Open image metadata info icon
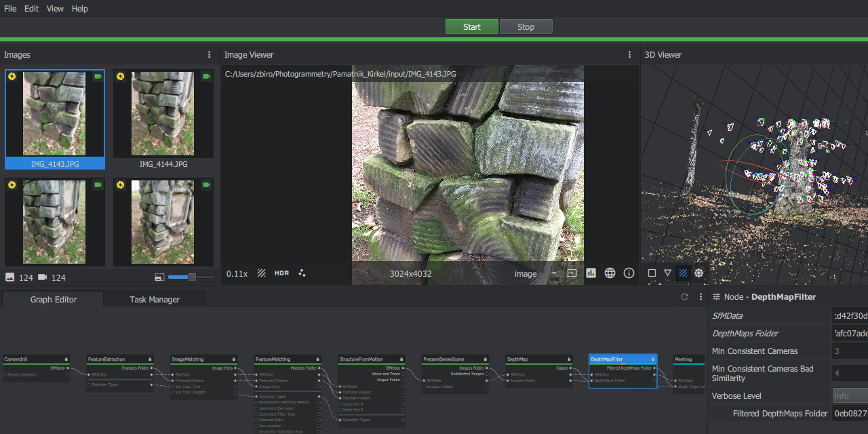This screenshot has height=434, width=868. (629, 273)
